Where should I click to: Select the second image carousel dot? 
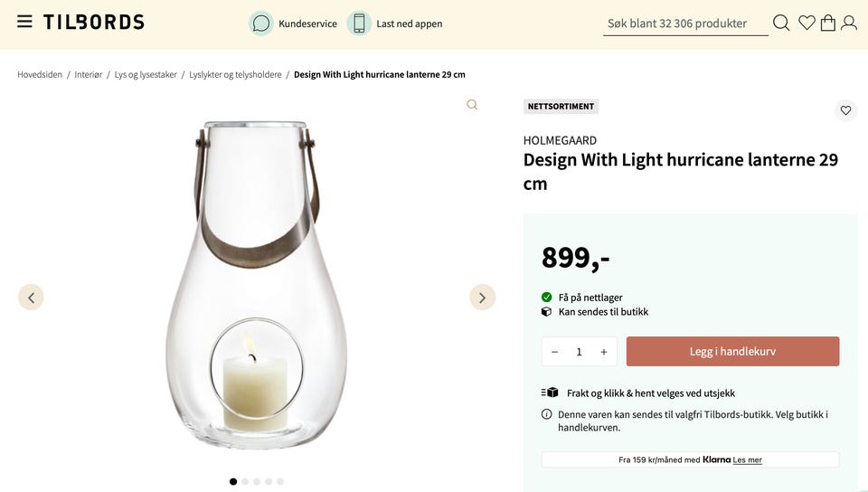pyautogui.click(x=245, y=482)
